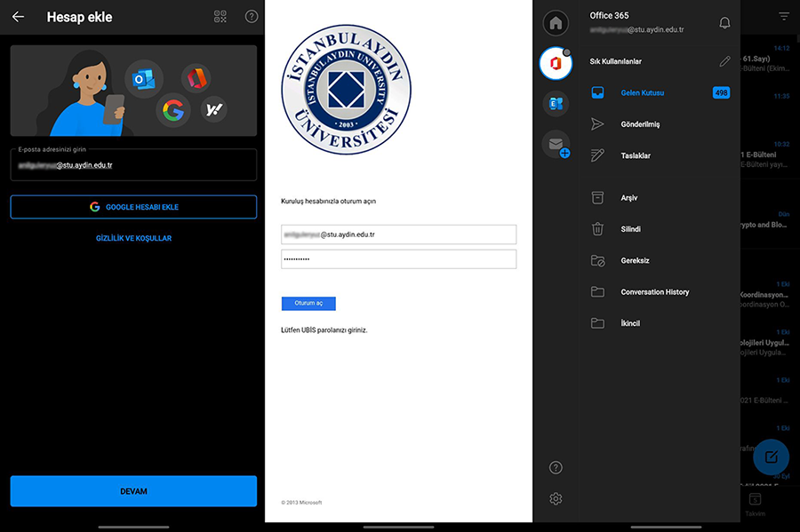
Task: Click the e-posta adresinizi girin field
Action: point(133,164)
